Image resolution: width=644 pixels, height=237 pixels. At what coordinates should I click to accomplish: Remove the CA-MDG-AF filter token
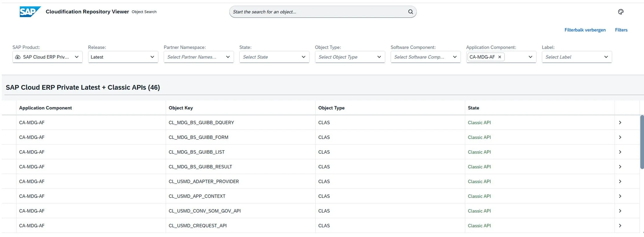pos(500,57)
